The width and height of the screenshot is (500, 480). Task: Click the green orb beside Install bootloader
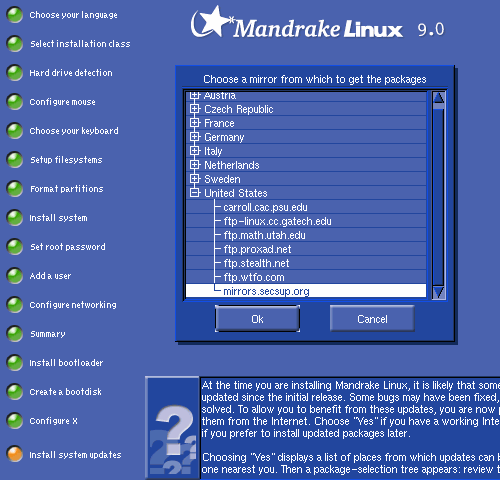point(15,363)
